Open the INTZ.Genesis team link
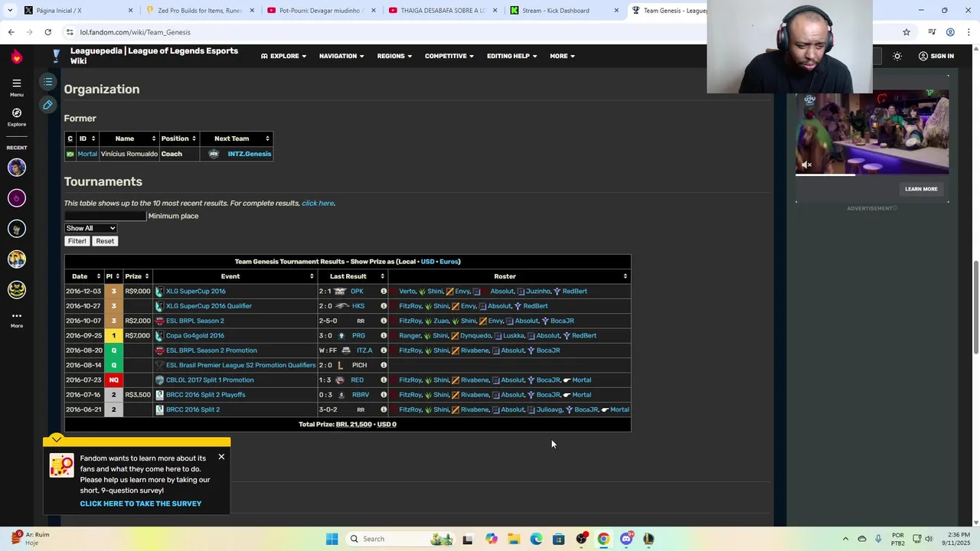980x551 pixels. tap(249, 154)
